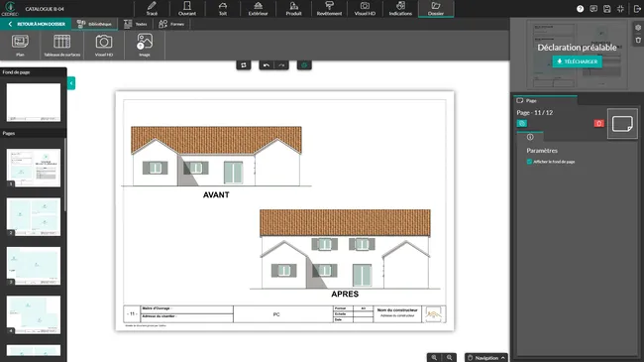This screenshot has height=362, width=644.
Task: Open page 1 thumbnail
Action: (x=34, y=168)
